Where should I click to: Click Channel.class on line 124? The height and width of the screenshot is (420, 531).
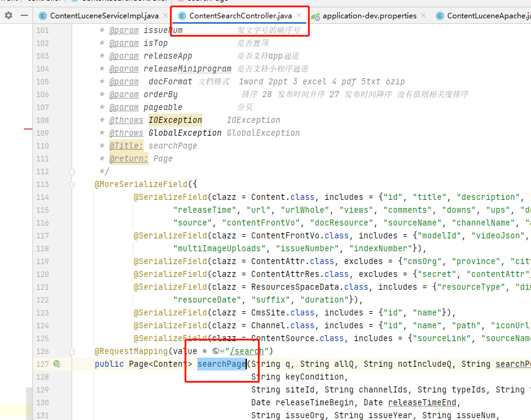283,326
